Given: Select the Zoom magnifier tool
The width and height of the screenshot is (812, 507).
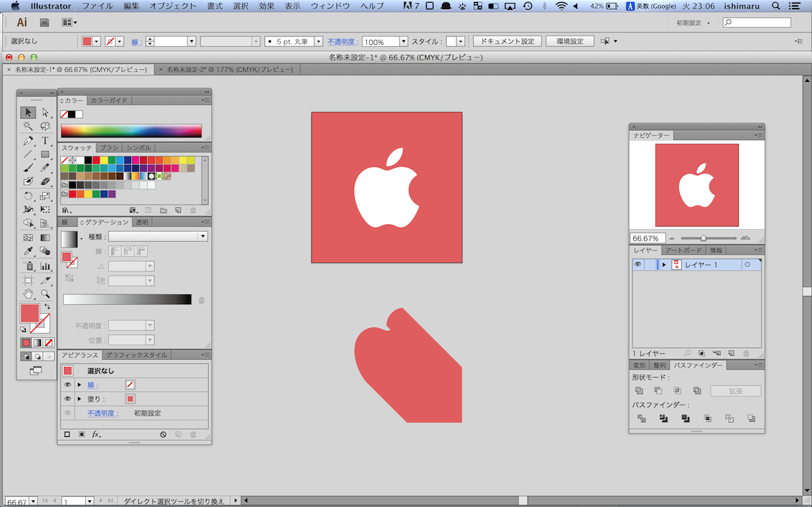Looking at the screenshot, I should pos(45,293).
